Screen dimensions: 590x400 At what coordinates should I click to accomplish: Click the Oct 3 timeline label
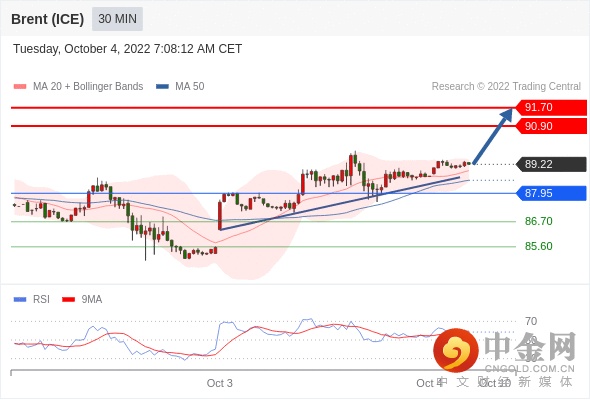click(x=220, y=383)
